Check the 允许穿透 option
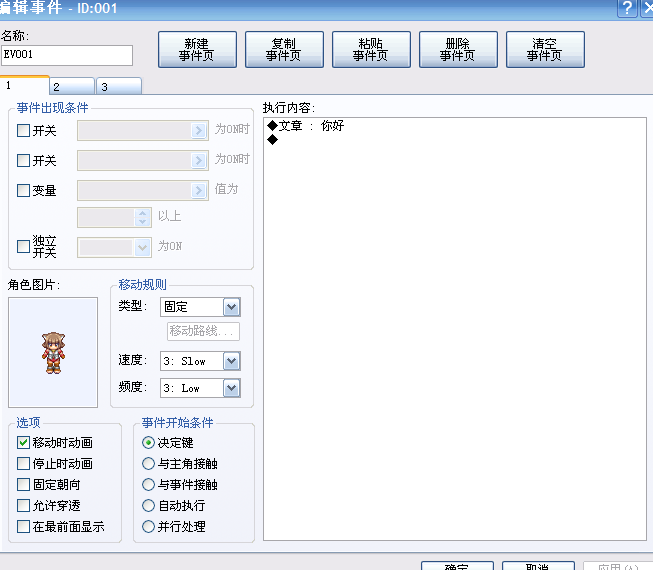The image size is (653, 570). [23, 505]
